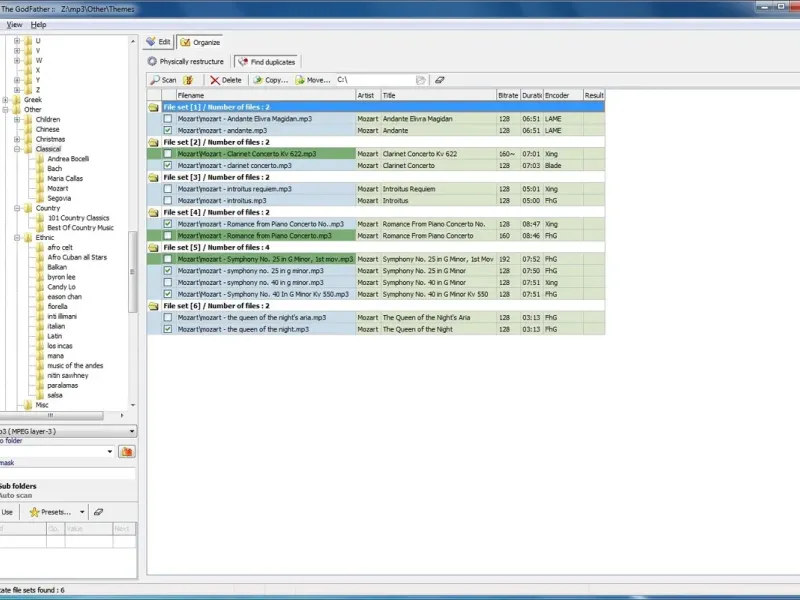Click the File set [5] folder icon
This screenshot has width=800, height=600.
[154, 247]
